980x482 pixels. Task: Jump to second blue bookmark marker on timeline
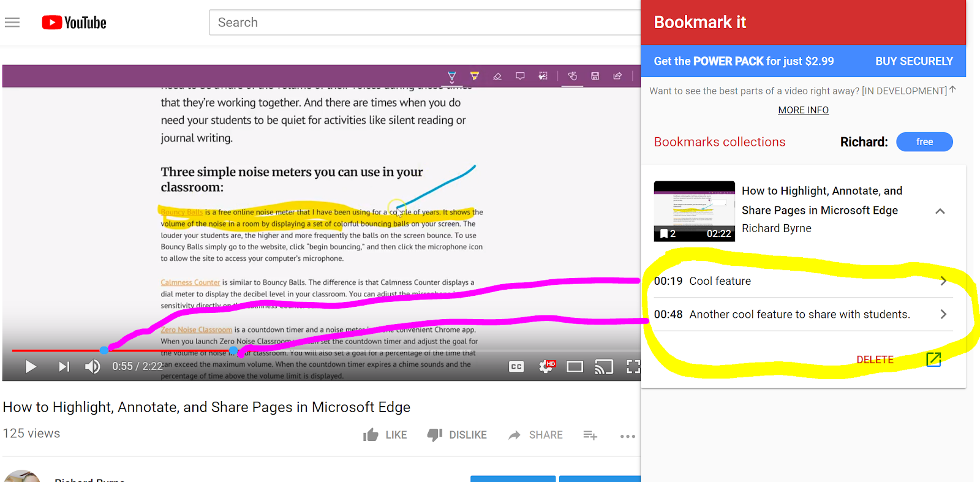(233, 350)
